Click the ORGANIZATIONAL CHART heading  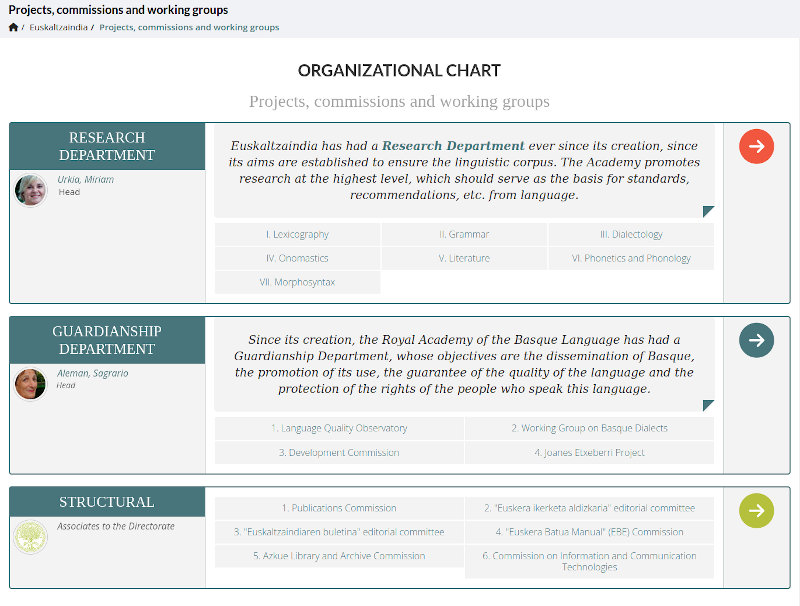(x=399, y=70)
